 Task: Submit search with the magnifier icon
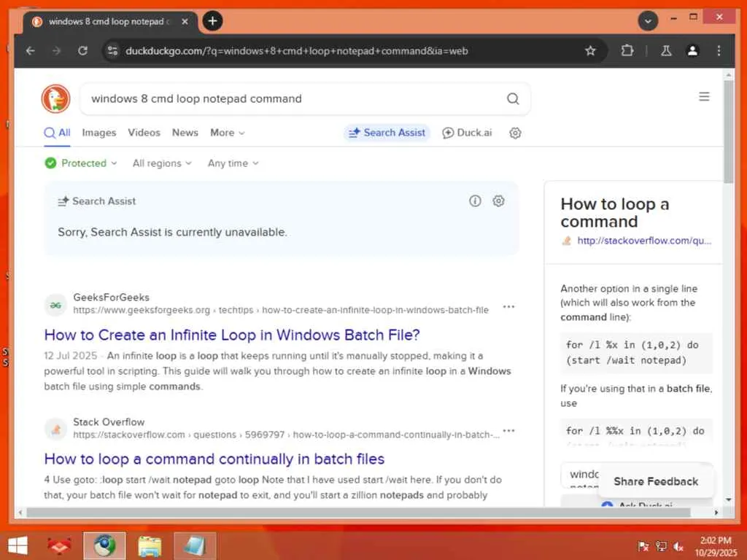(x=513, y=98)
